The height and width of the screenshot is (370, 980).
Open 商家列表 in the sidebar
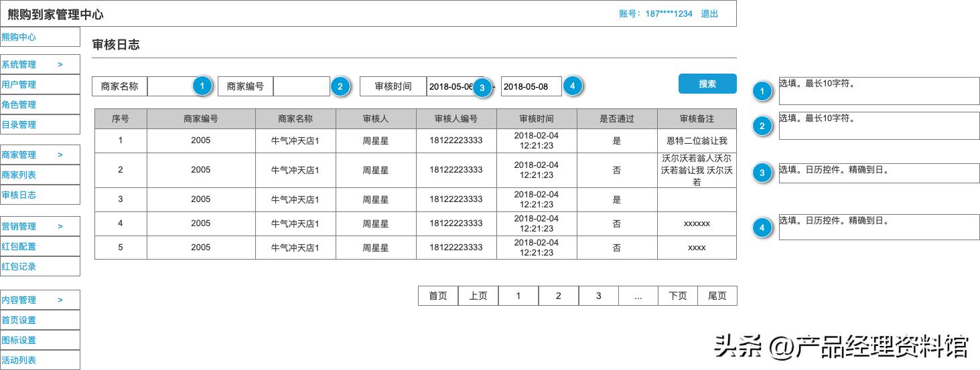(x=40, y=175)
